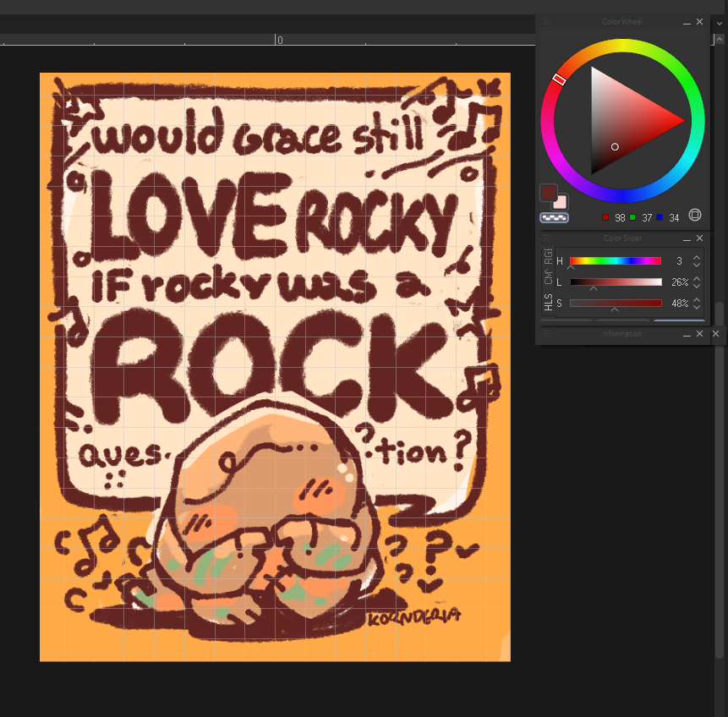Select the transparent color swatch
Screen dimensions: 728x717
coord(554,217)
